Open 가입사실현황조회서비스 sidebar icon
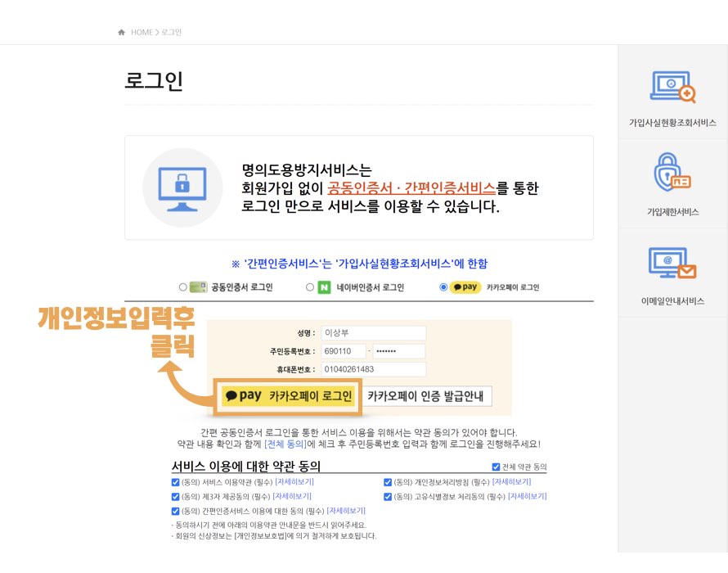Image resolution: width=728 pixels, height=573 pixels. pos(672,87)
